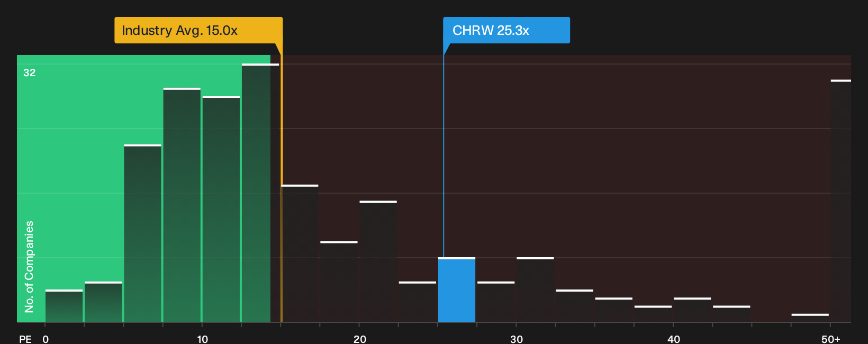The width and height of the screenshot is (868, 344).
Task: Click the CHRW 25.3x label
Action: click(507, 30)
